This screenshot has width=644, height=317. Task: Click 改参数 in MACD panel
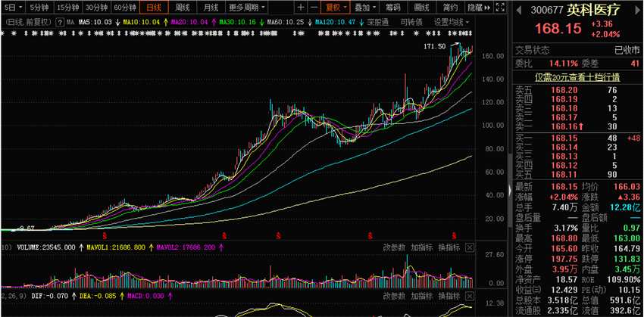[x=394, y=295]
